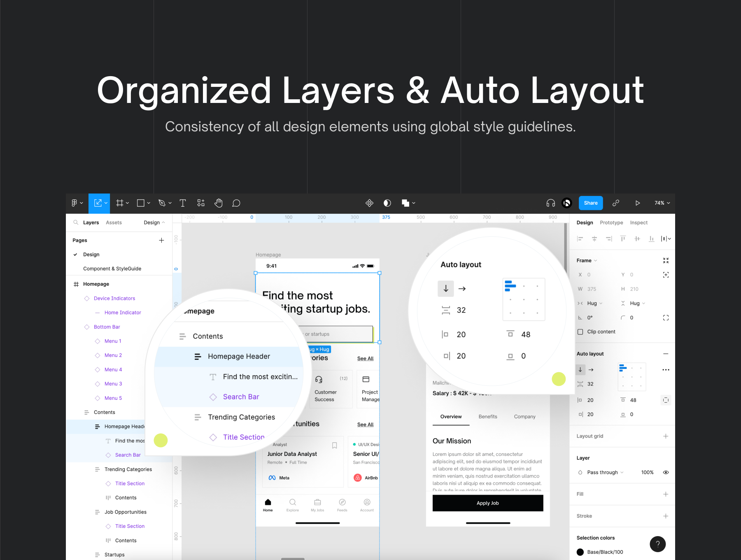Viewport: 741px width, 560px height.
Task: Select the Text tool in toolbar
Action: coord(183,203)
